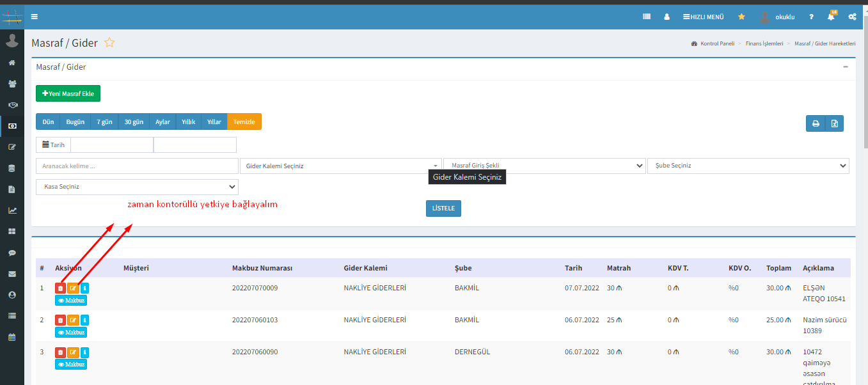Open notifications bell in top bar
Image resolution: width=868 pixels, height=385 pixels.
coord(831,17)
